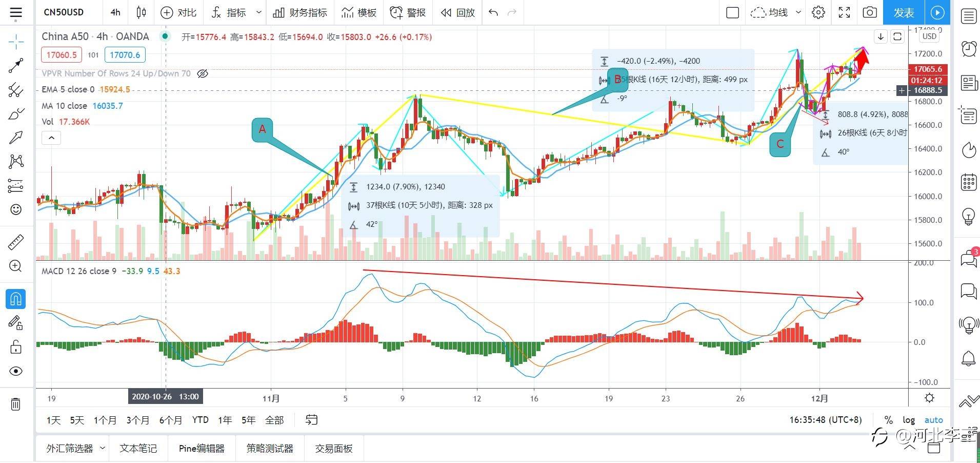Open the chart layout selector square
Image resolution: width=980 pixels, height=463 pixels.
(733, 12)
